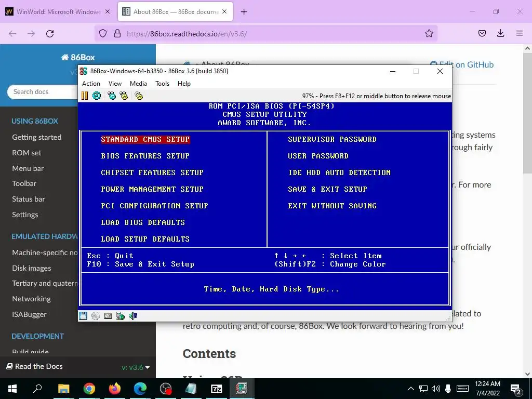This screenshot has width=532, height=399.
Task: Open a new Firefox tab
Action: coord(244,12)
